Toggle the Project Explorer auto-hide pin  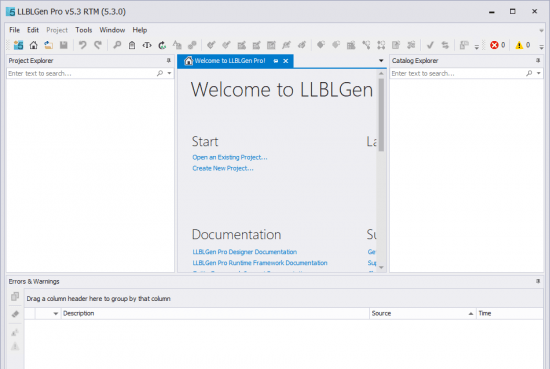click(169, 61)
